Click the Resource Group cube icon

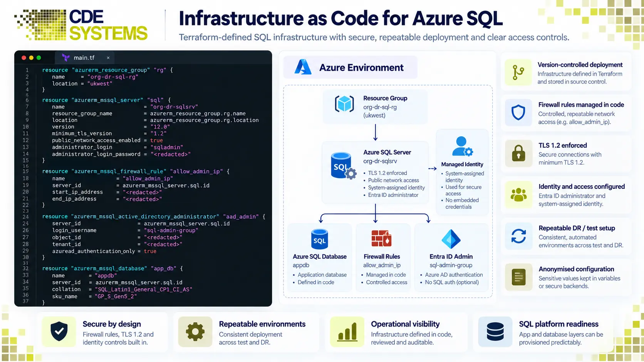pyautogui.click(x=344, y=104)
